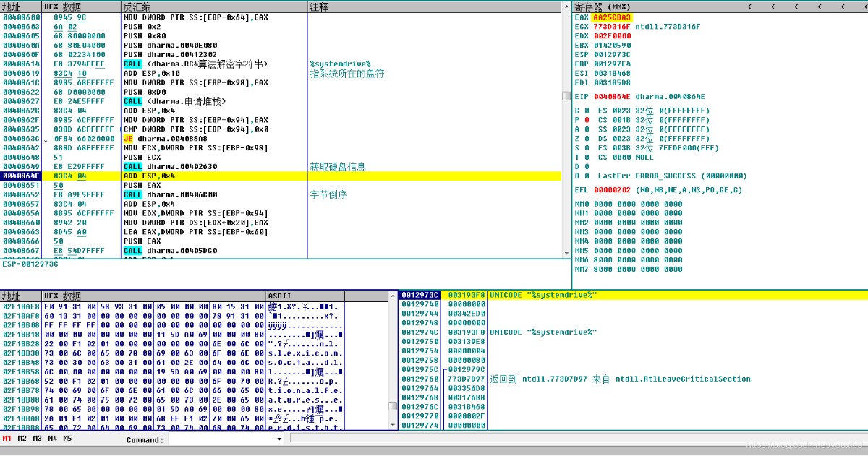Click the 字节倒序 comment
This screenshot has height=456, width=868.
click(329, 195)
